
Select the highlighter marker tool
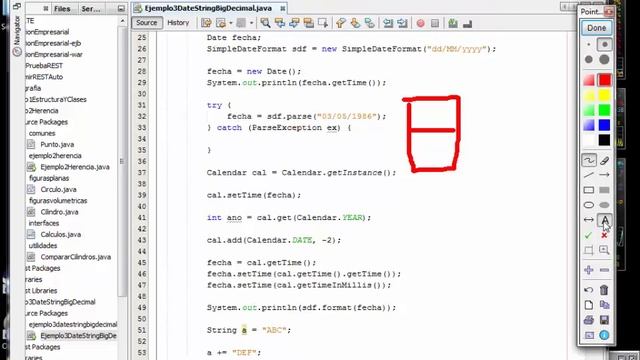click(x=604, y=160)
